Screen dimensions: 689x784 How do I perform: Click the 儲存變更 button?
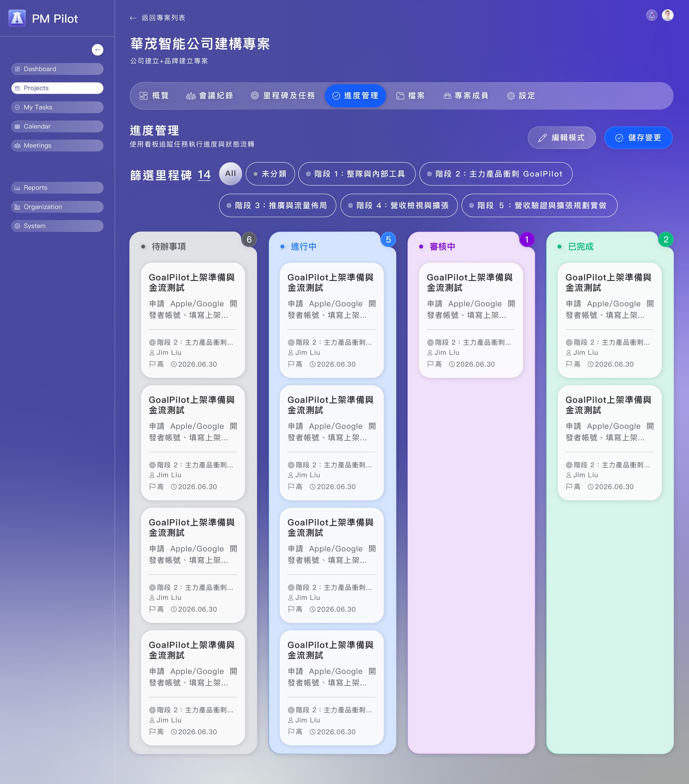click(638, 137)
